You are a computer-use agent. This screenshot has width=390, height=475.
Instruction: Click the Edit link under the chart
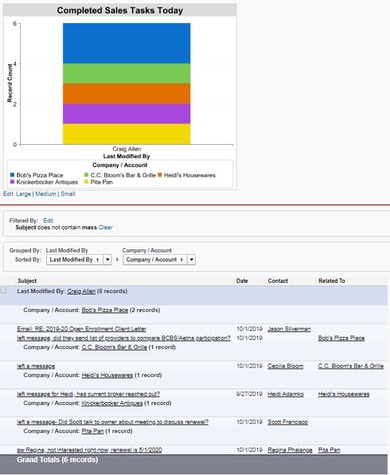point(8,194)
